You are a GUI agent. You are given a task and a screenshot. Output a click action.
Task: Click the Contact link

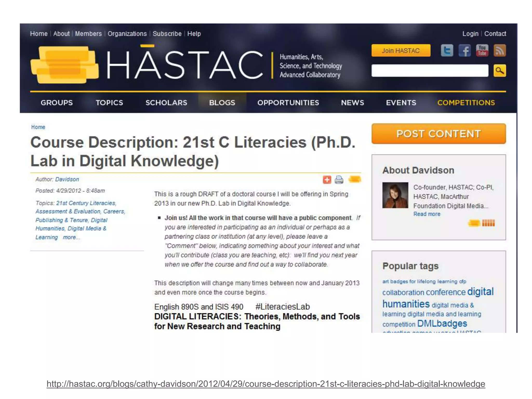[495, 34]
